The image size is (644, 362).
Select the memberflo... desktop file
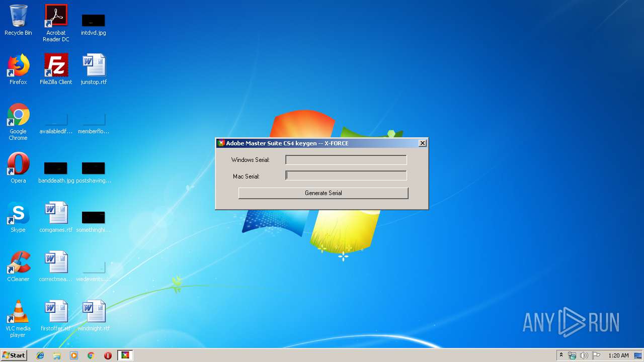point(94,123)
